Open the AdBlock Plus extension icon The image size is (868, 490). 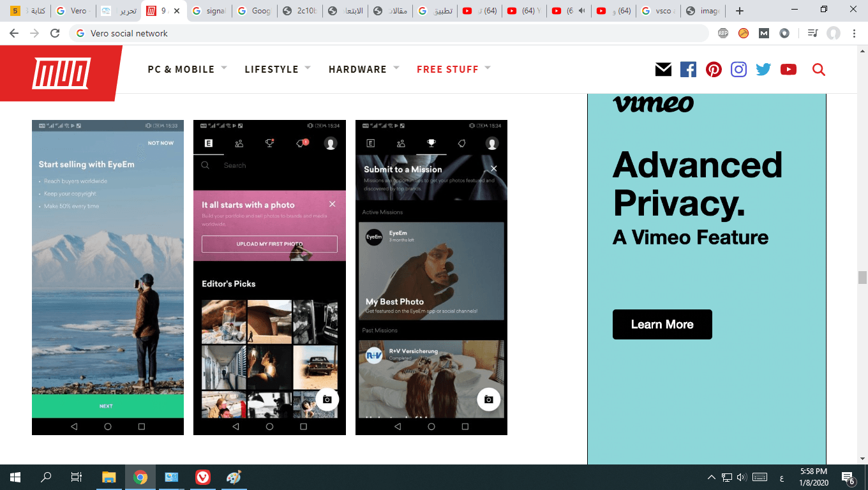click(723, 33)
